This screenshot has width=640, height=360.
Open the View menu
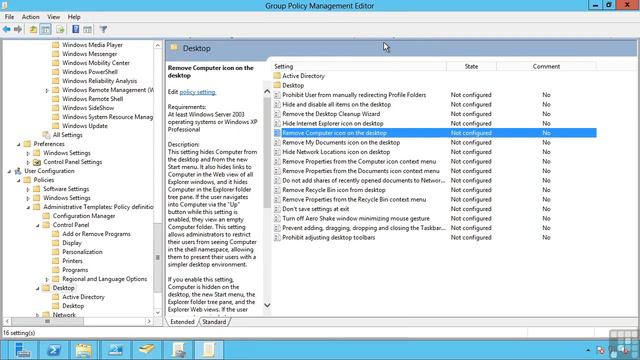[x=53, y=17]
